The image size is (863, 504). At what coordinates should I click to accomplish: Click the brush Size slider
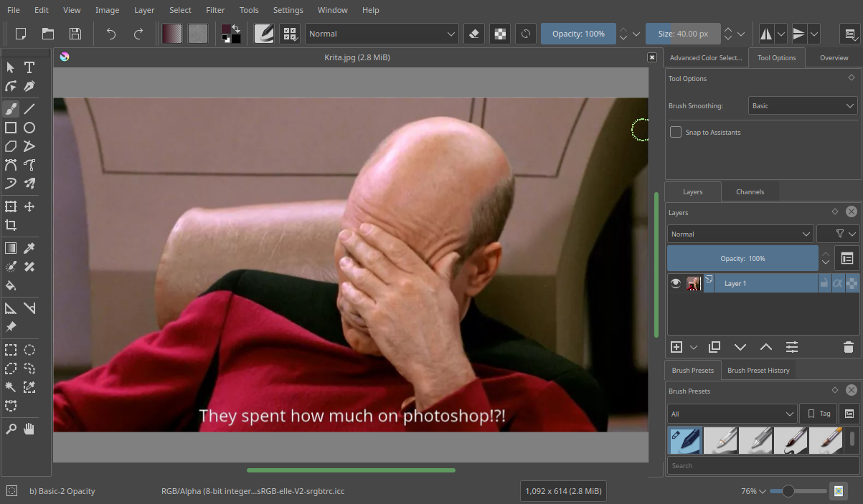coord(683,34)
